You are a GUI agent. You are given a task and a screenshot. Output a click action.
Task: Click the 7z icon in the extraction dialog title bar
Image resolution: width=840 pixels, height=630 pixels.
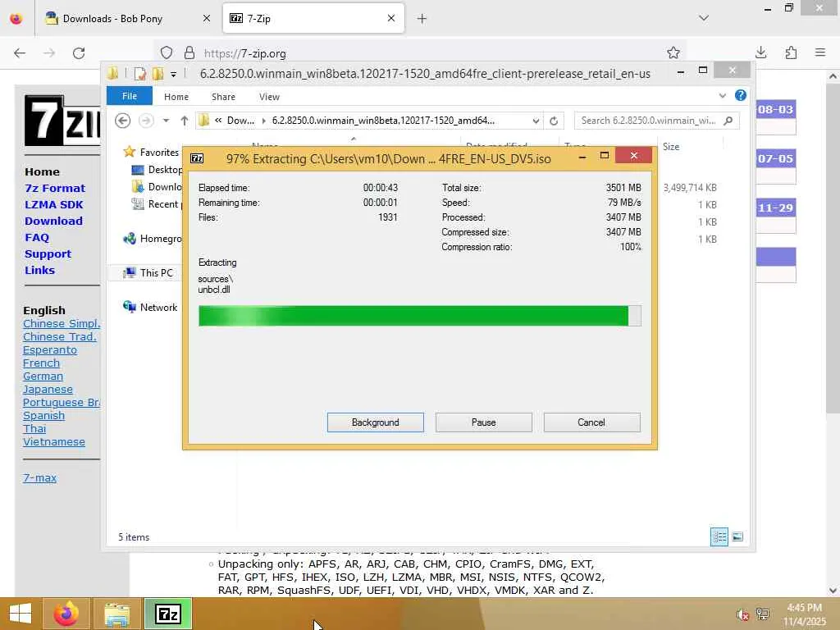[x=197, y=158]
